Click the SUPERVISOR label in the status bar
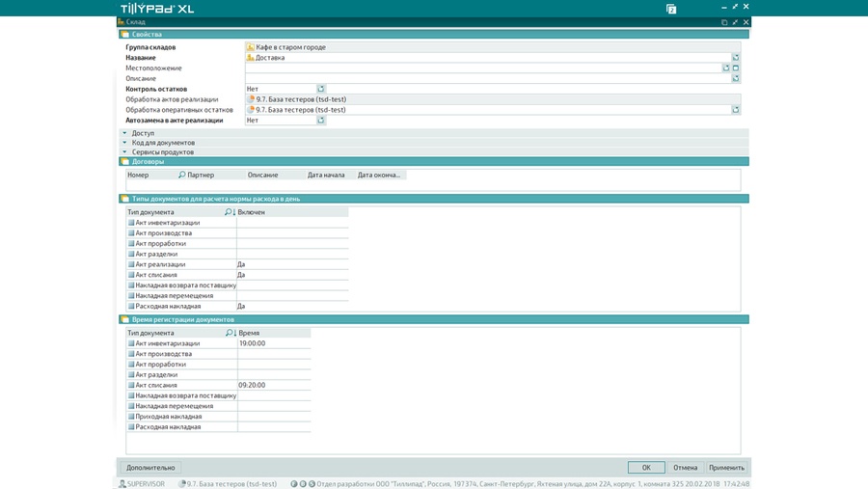 click(x=146, y=484)
